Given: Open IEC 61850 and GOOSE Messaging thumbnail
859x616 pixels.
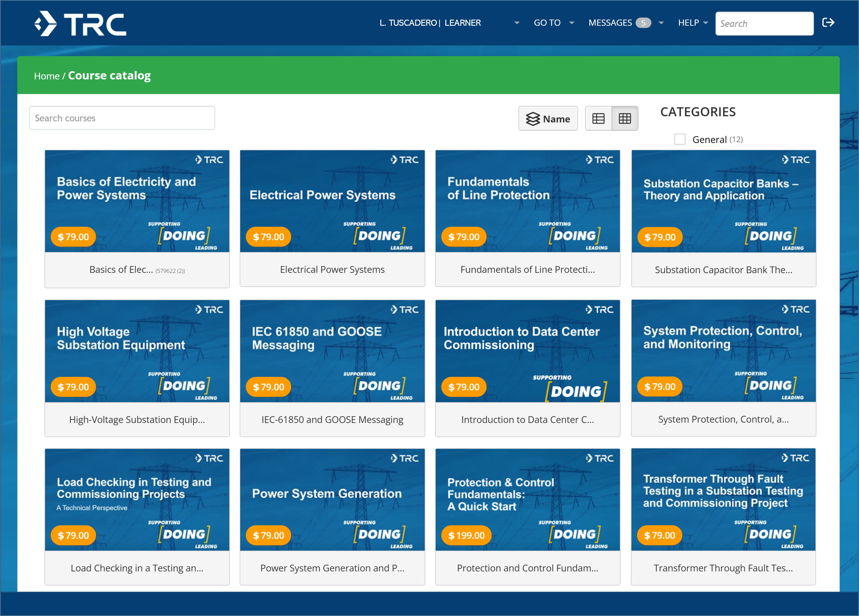Looking at the screenshot, I should [x=332, y=351].
